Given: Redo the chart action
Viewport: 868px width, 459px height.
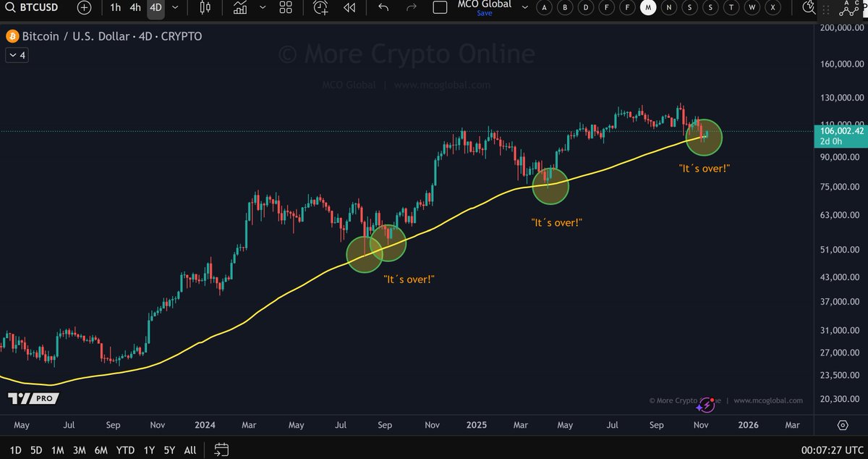Looking at the screenshot, I should tap(412, 8).
